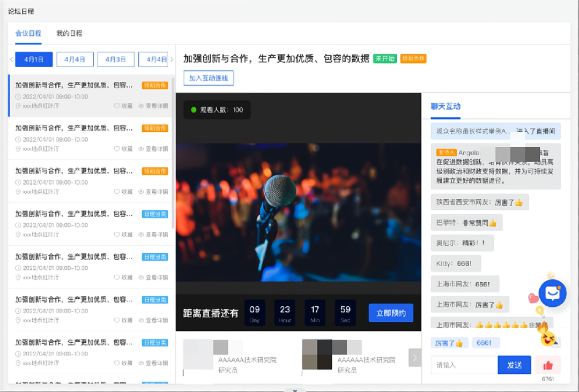Select the 聊天互动 tab
This screenshot has width=579, height=392.
(446, 107)
